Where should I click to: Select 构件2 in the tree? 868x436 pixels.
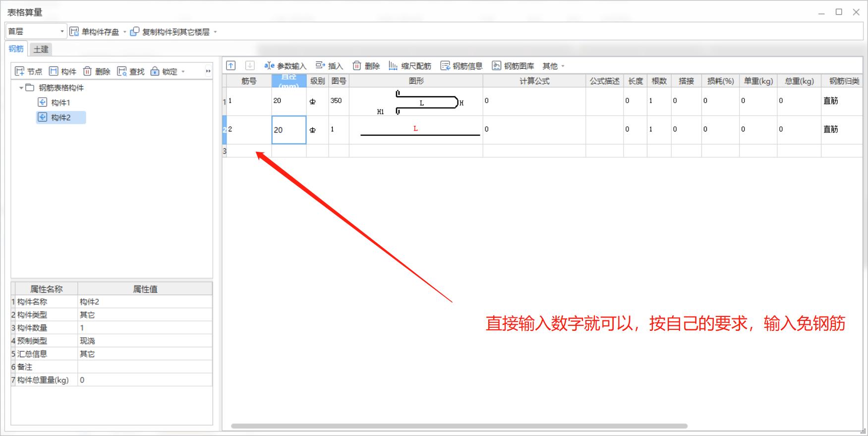[61, 118]
